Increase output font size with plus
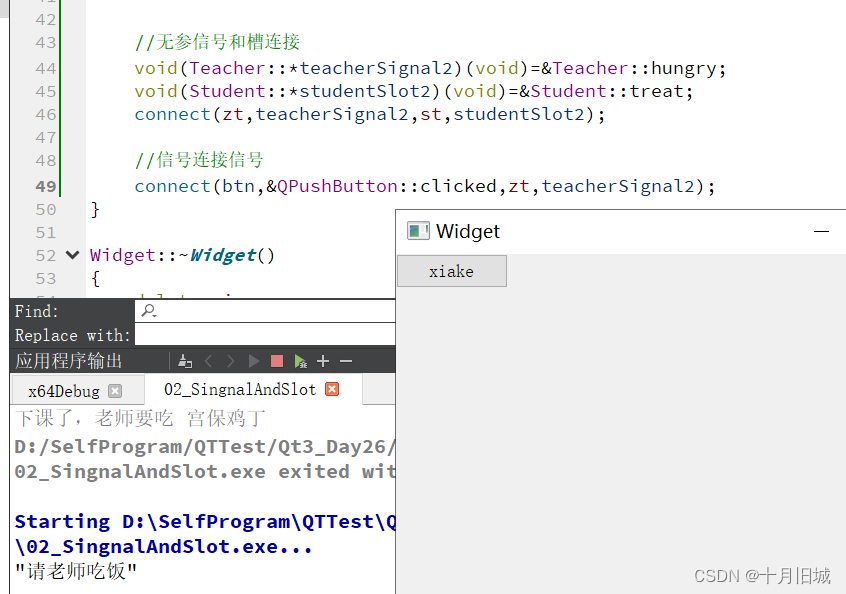 tap(323, 361)
